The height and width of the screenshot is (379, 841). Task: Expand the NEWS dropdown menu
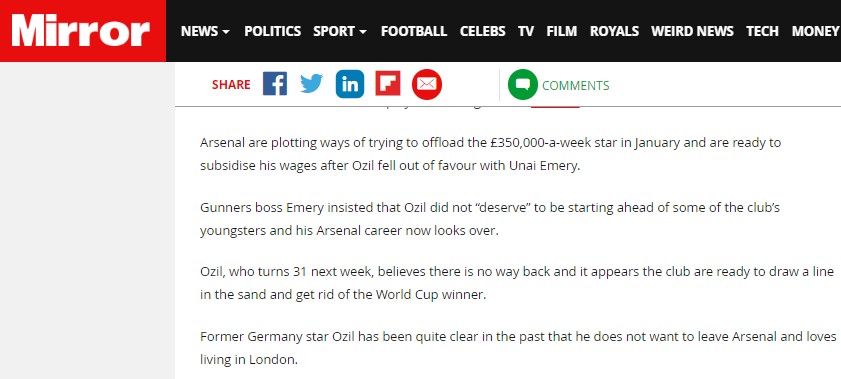click(x=205, y=32)
